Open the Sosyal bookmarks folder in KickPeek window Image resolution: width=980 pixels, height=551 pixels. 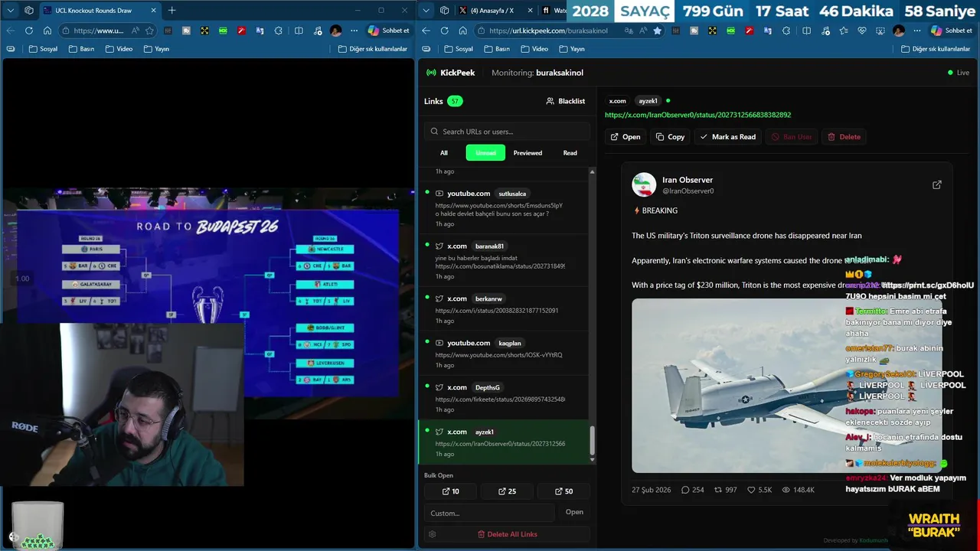click(458, 49)
